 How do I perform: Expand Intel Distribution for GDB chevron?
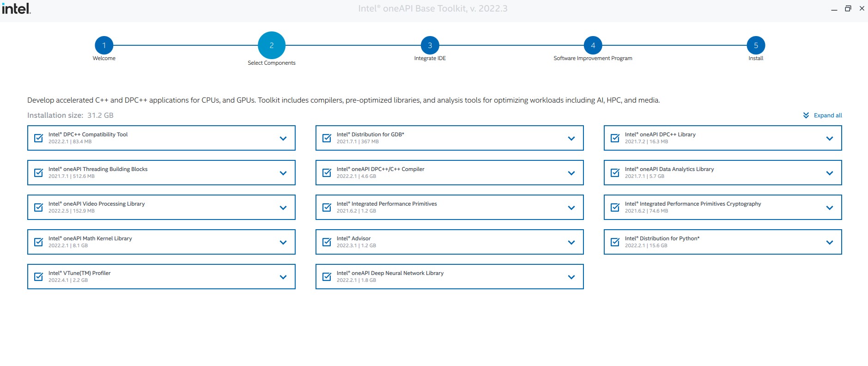(571, 139)
